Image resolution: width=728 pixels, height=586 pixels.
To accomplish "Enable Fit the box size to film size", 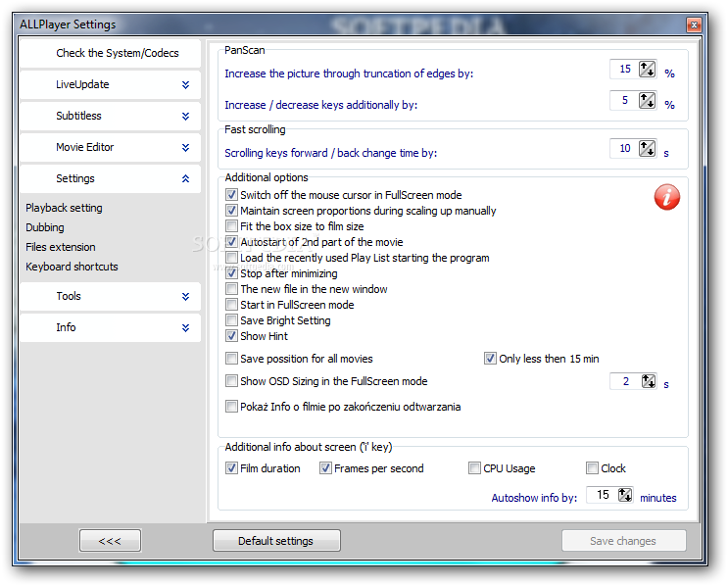I will (x=231, y=226).
